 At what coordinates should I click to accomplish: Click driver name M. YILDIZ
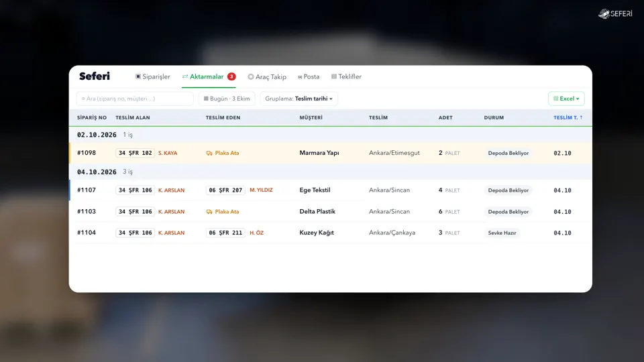pyautogui.click(x=261, y=190)
